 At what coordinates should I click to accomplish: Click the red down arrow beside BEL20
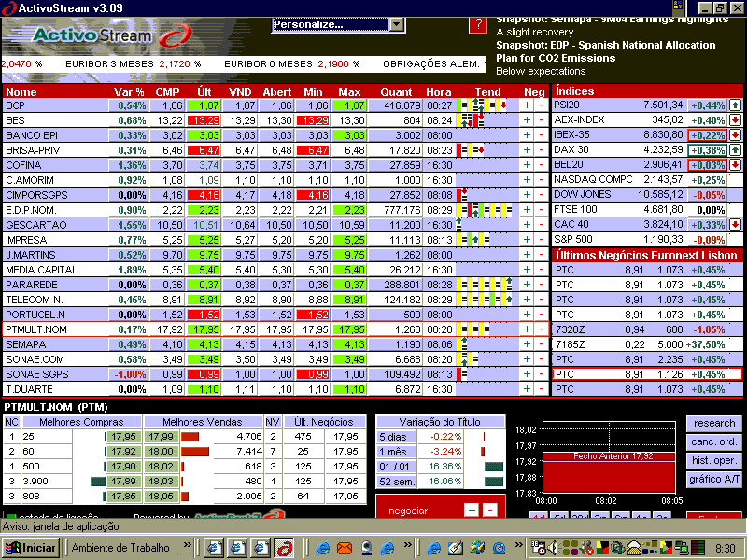pyautogui.click(x=735, y=165)
